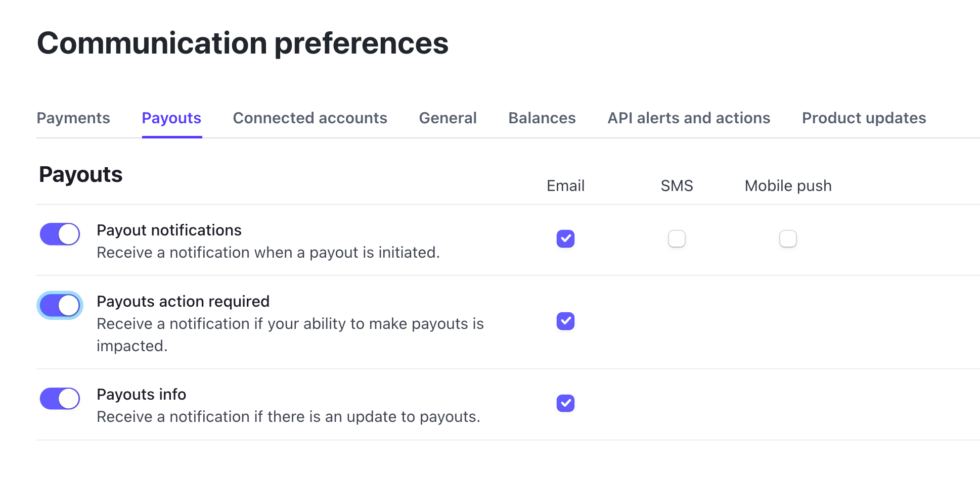Enable SMS for Payout notifications

677,238
